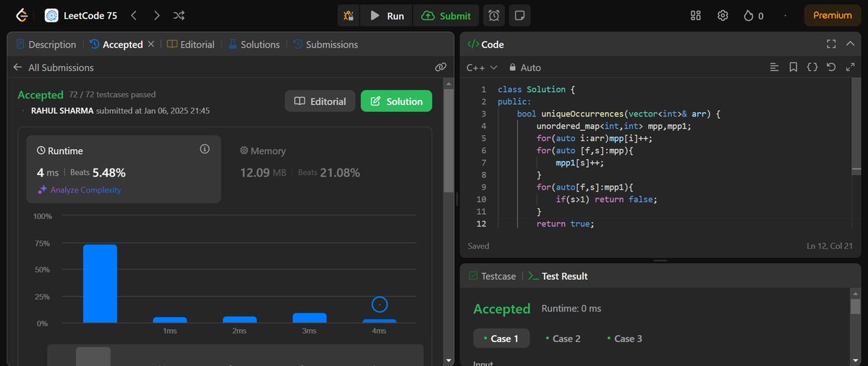Click the streak fire icon showing 0
Screen dimensions: 868x366
pyautogui.click(x=753, y=15)
